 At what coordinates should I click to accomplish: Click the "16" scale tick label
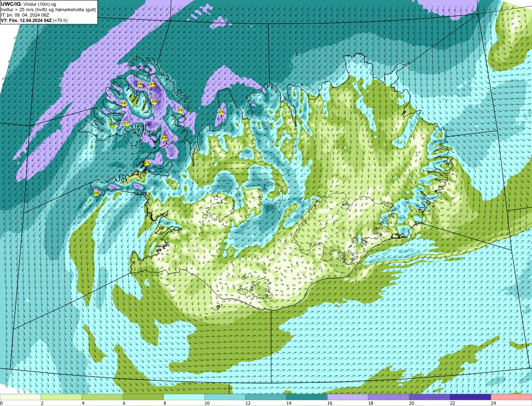(330, 403)
